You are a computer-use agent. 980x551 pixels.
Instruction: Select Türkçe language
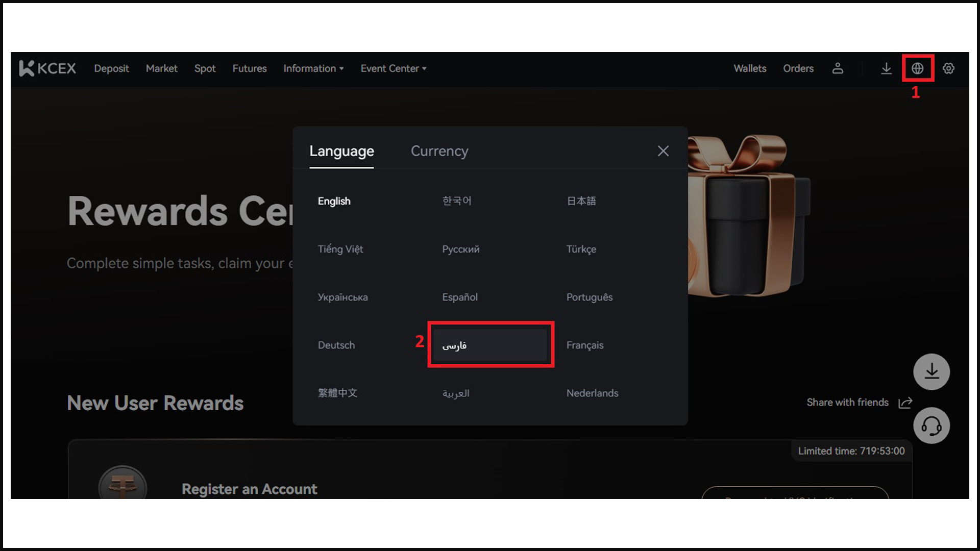coord(581,249)
